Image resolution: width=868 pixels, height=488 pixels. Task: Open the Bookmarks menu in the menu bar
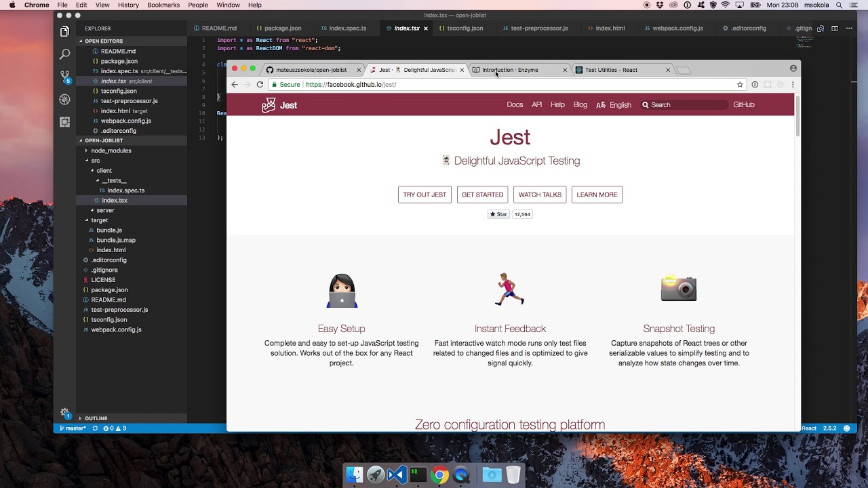(x=163, y=5)
